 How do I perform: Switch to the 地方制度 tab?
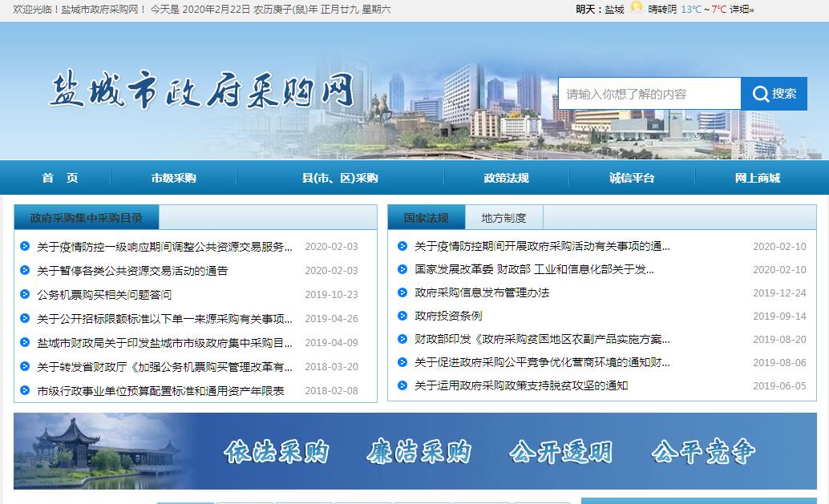[x=503, y=218]
